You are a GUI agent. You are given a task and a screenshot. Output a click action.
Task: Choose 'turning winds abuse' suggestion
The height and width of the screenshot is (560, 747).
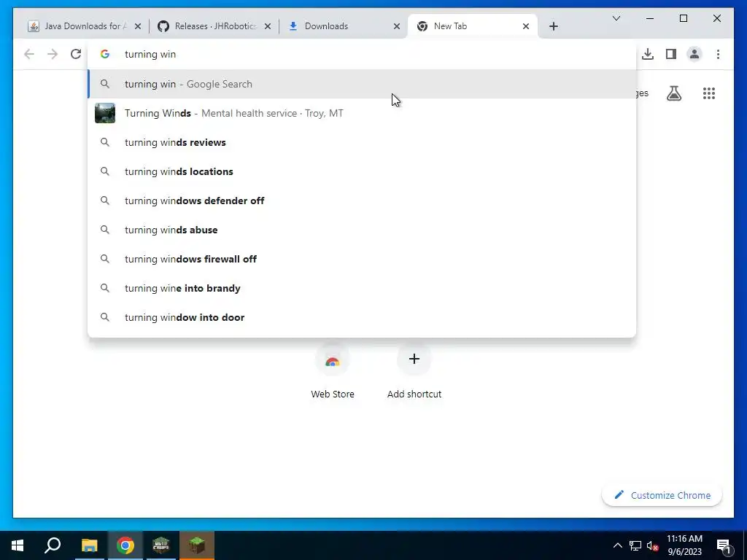[x=362, y=230]
